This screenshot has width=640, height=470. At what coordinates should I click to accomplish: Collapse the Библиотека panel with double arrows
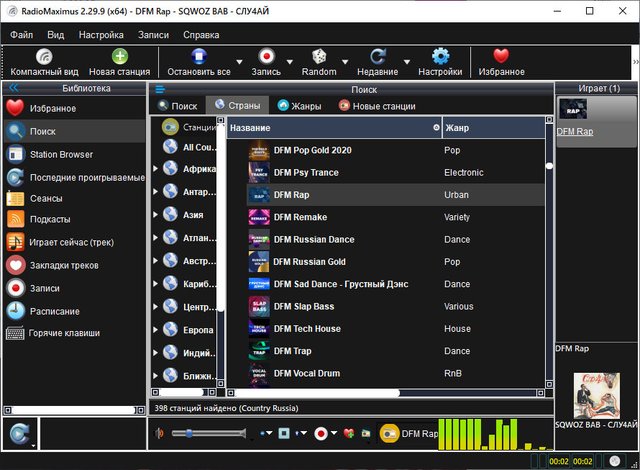point(14,89)
